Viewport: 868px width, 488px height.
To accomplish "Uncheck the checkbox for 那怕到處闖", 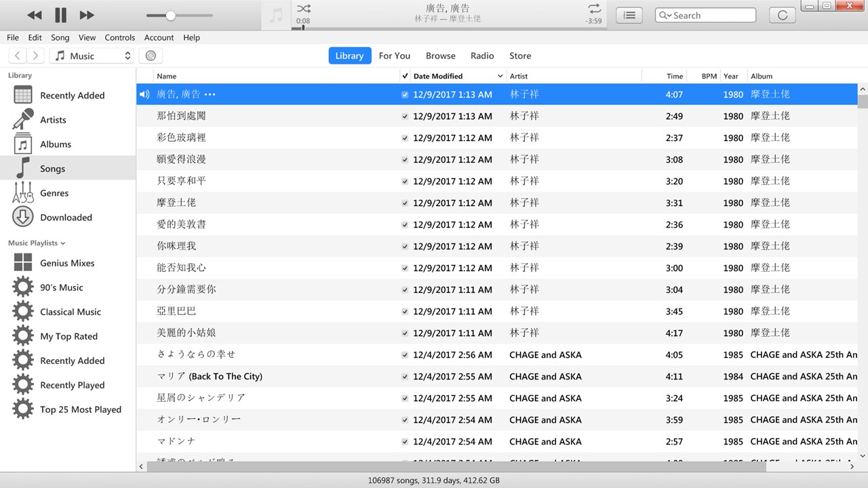I will [405, 116].
